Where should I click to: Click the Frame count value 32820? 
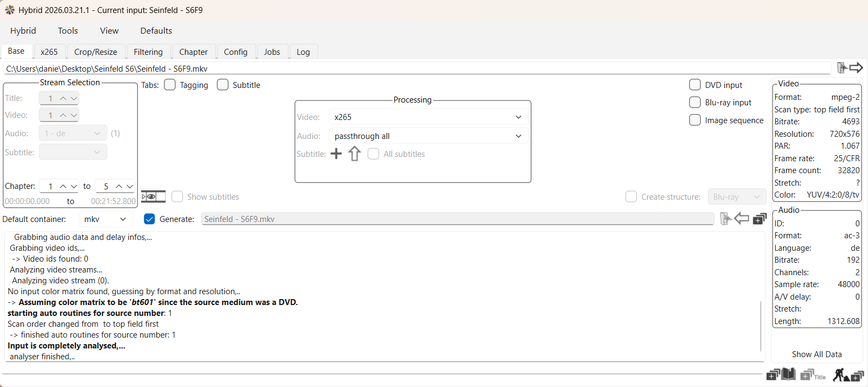(848, 170)
